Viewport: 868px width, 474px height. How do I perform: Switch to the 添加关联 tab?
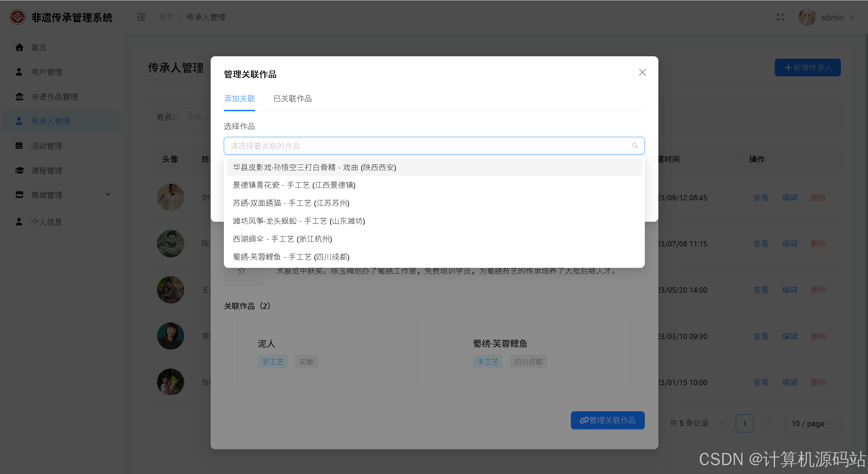point(239,99)
